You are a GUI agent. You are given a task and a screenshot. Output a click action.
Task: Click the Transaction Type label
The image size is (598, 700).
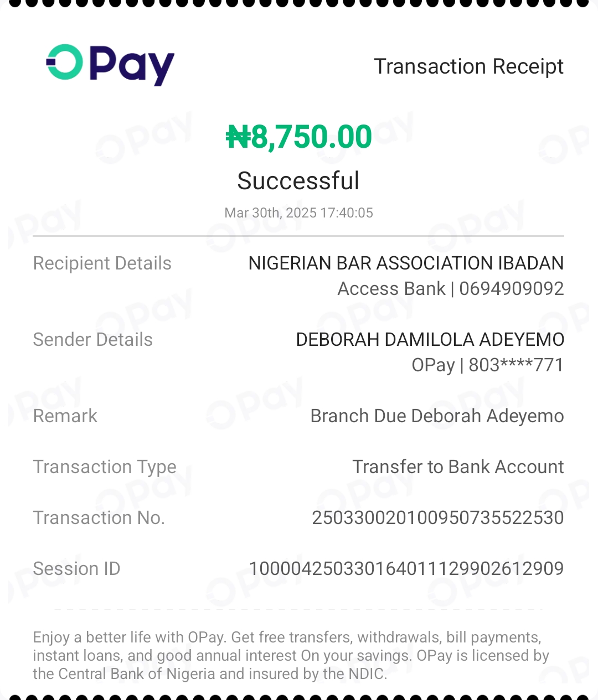pyautogui.click(x=105, y=467)
